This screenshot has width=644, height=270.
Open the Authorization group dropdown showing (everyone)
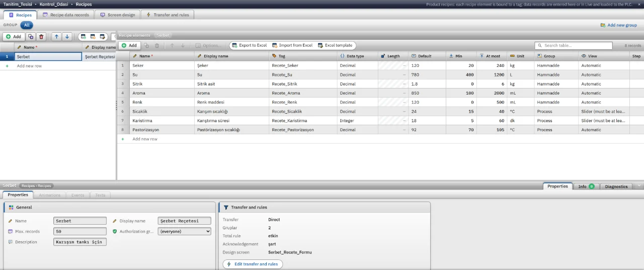click(x=184, y=231)
